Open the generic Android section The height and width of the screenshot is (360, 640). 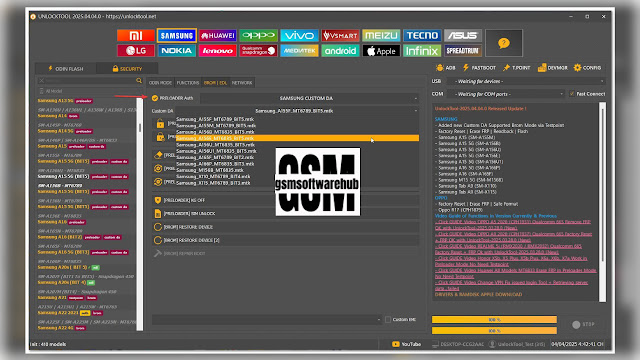pos(340,51)
